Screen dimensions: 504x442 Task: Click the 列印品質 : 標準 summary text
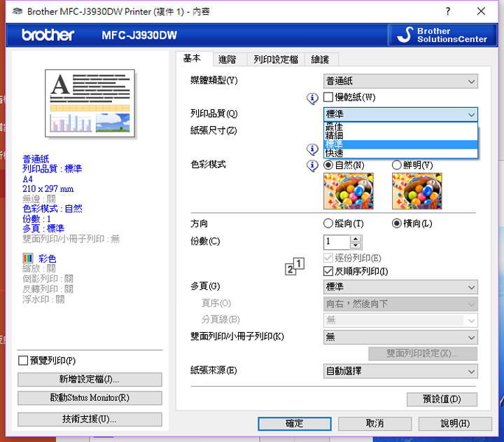[x=52, y=169]
